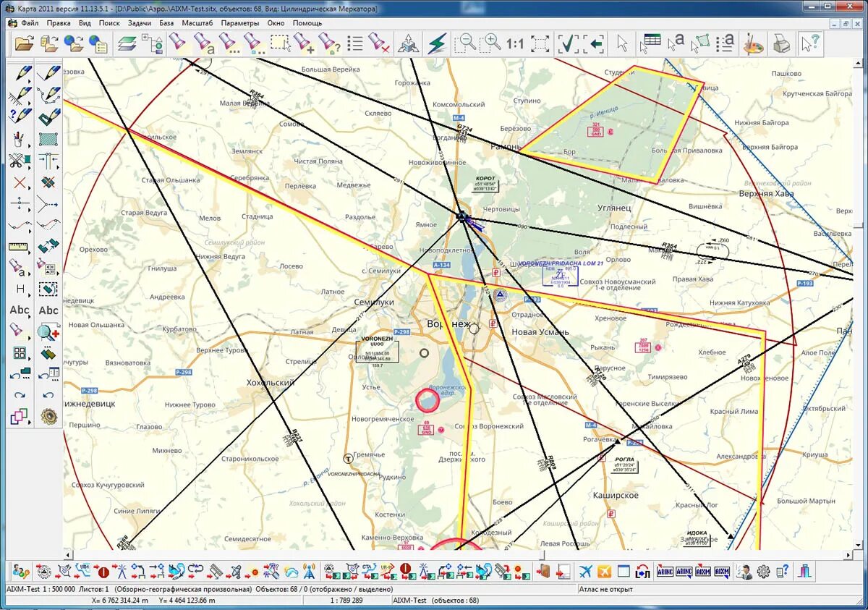This screenshot has height=610, width=868.
Task: Click the zoom out magnifier icon
Action: click(465, 43)
